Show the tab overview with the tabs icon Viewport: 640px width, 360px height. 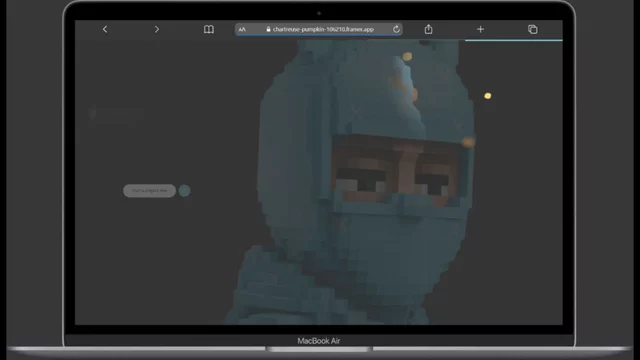tap(532, 29)
